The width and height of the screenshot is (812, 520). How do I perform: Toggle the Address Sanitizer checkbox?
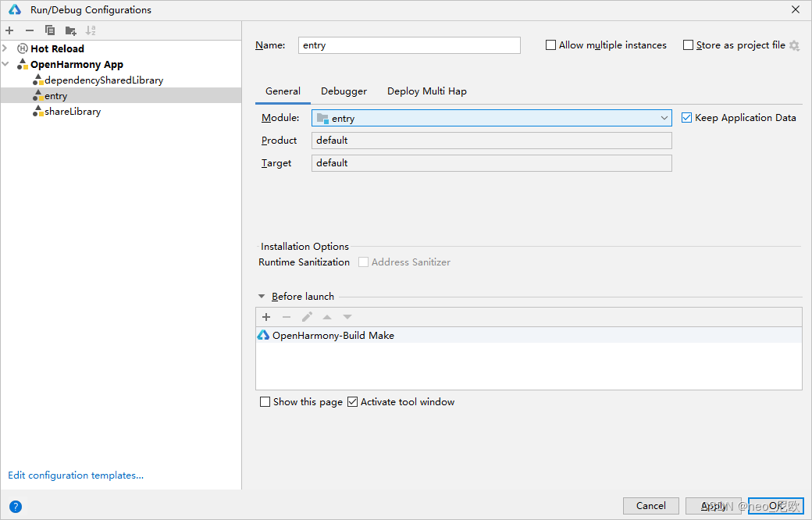(x=364, y=262)
